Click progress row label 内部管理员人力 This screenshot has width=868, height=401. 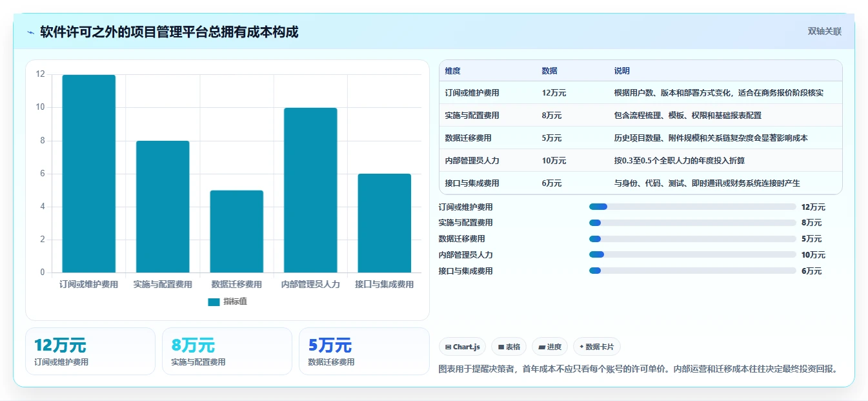(465, 255)
